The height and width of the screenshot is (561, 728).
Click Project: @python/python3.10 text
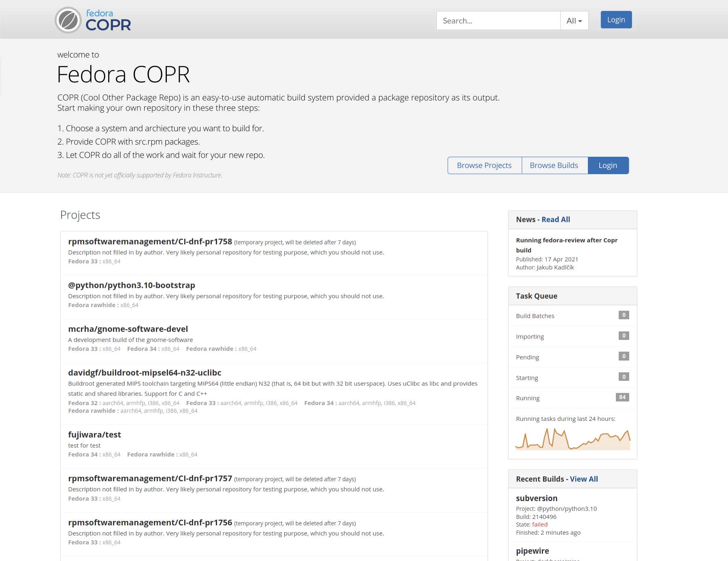tap(556, 509)
